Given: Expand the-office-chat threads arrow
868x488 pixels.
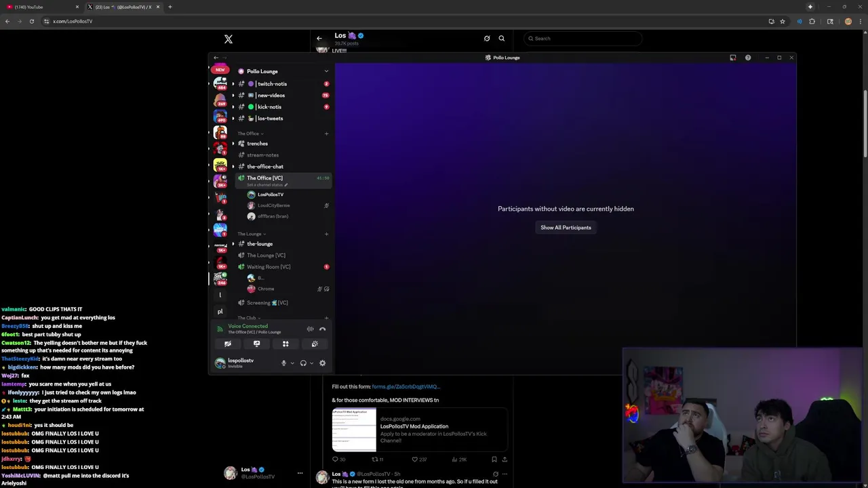Looking at the screenshot, I should coord(233,167).
